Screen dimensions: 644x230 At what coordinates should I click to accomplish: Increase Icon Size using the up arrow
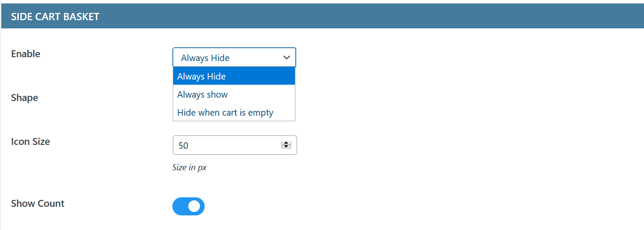point(286,143)
